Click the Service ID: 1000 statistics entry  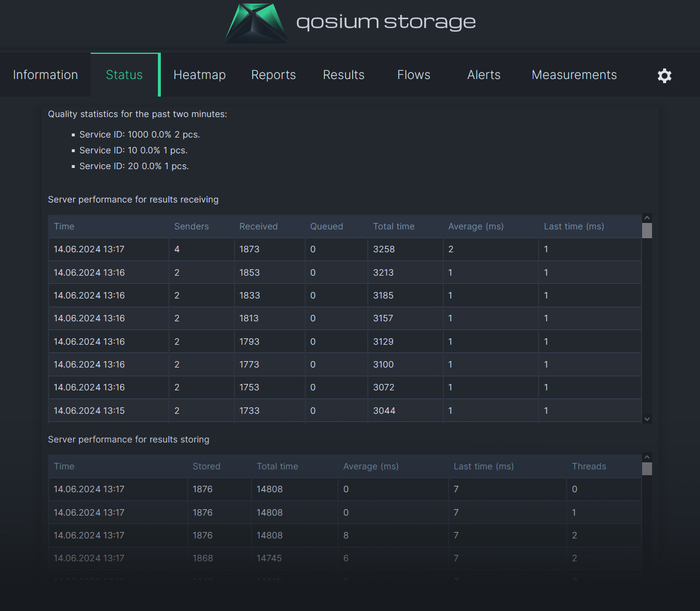coord(140,135)
